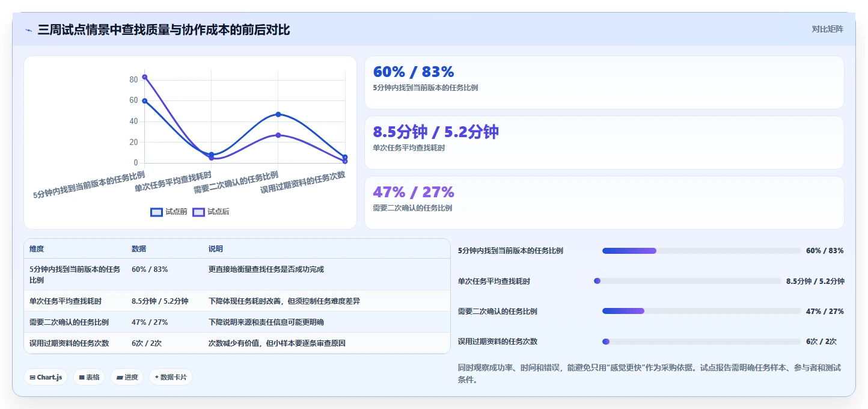The height and width of the screenshot is (409, 868).
Task: Click the 试点后 legend color box
Action: [x=198, y=212]
